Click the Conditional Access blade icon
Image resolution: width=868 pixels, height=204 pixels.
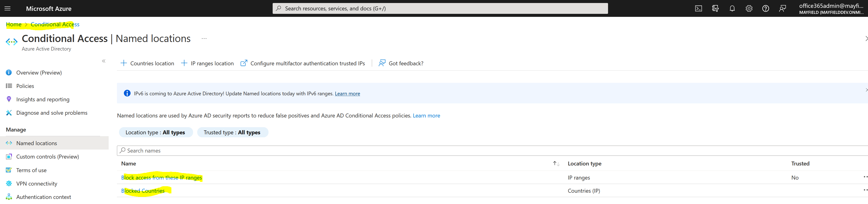pos(12,42)
